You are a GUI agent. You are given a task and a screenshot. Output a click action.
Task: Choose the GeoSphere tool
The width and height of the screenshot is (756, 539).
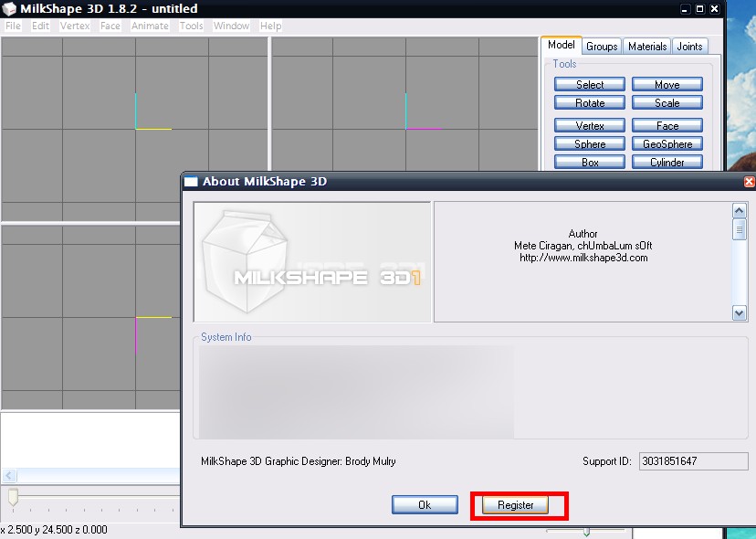667,144
